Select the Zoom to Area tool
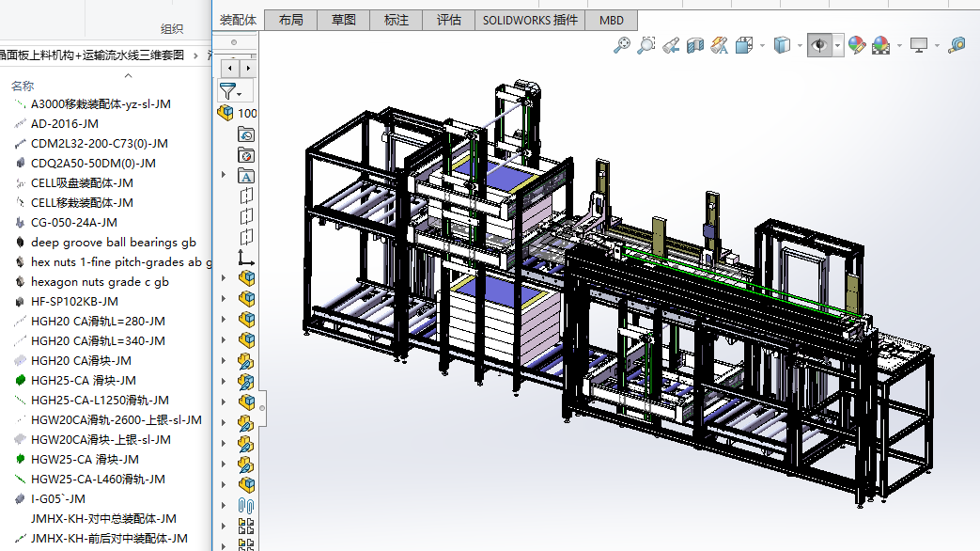This screenshot has width=980, height=551. click(646, 44)
